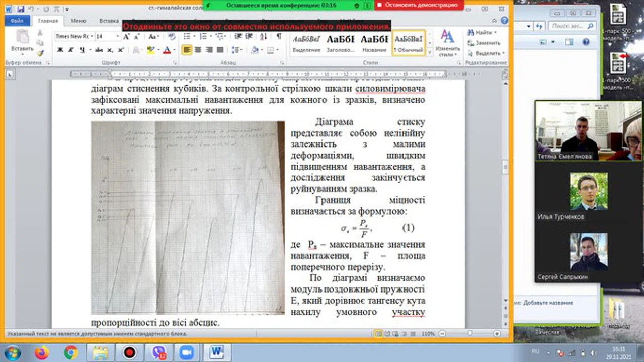Viewport: 644px width, 362px height.
Task: Open Word Help question mark icon
Action: 504,21
